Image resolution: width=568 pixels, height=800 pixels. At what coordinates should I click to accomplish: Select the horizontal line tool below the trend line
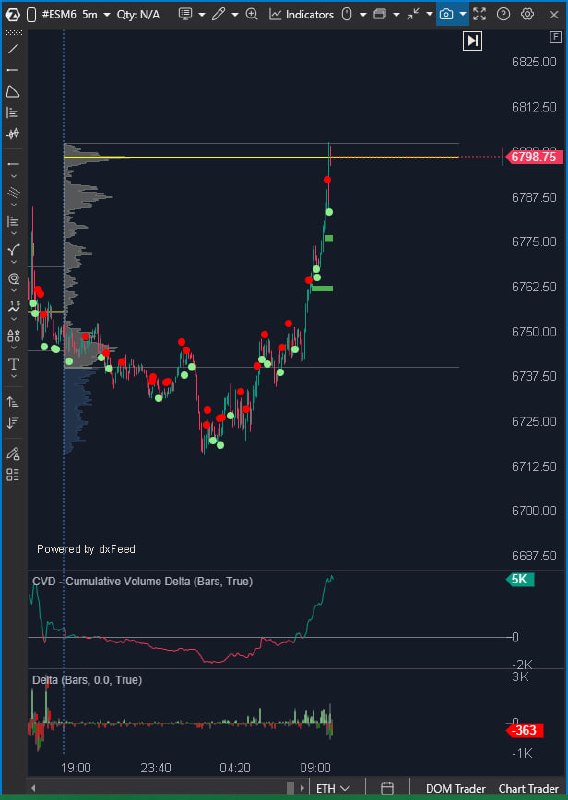point(13,69)
